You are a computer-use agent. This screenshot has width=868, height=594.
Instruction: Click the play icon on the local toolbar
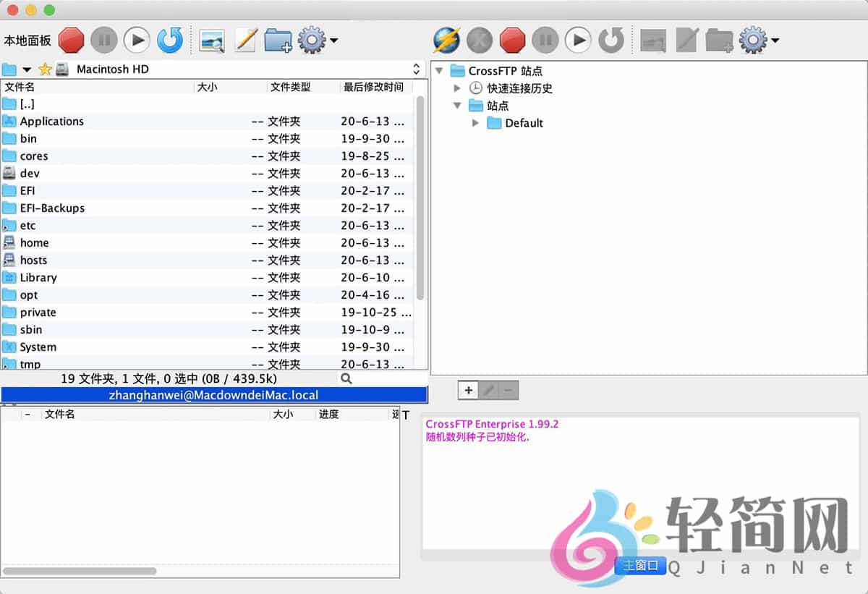click(x=137, y=40)
